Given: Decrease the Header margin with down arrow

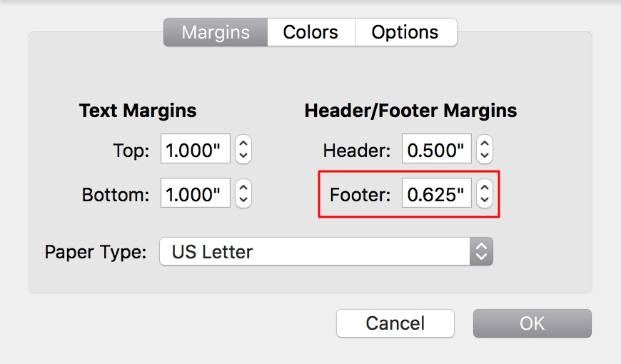Looking at the screenshot, I should click(x=485, y=156).
